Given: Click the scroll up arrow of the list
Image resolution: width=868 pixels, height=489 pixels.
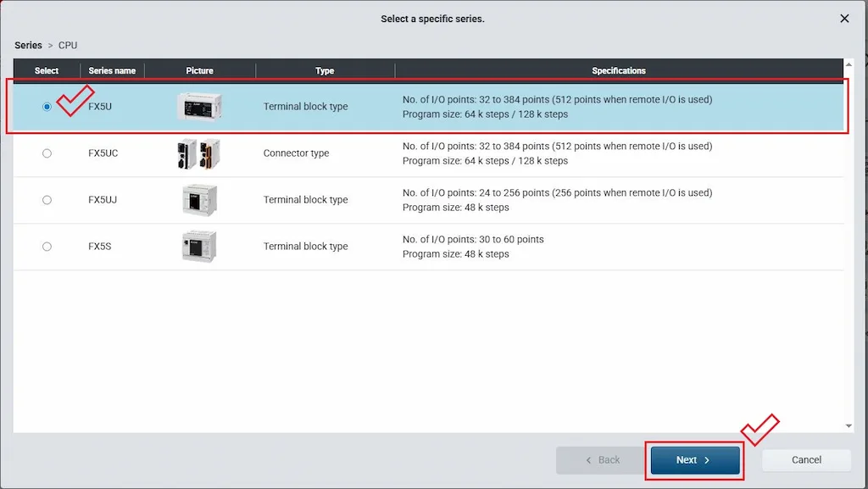Looking at the screenshot, I should 849,64.
